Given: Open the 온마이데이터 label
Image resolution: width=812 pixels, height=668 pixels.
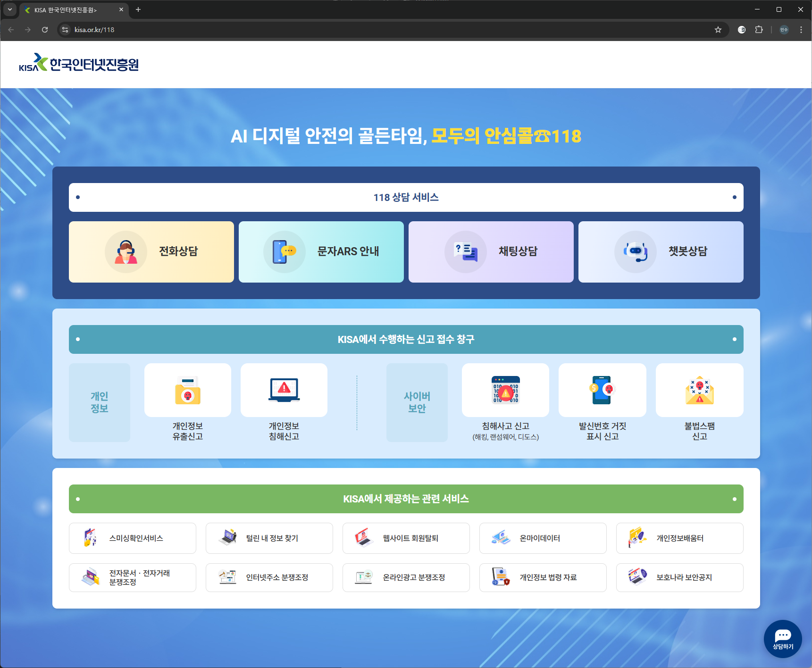Looking at the screenshot, I should click(x=540, y=538).
